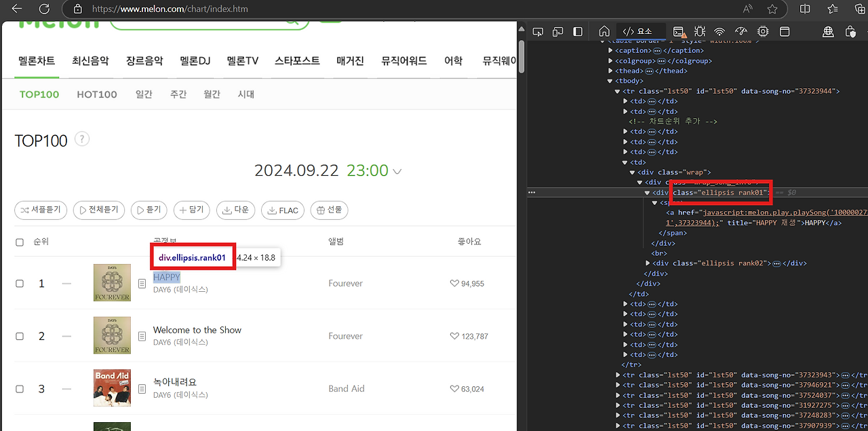Click the 전체듣기 play all button

tap(98, 210)
